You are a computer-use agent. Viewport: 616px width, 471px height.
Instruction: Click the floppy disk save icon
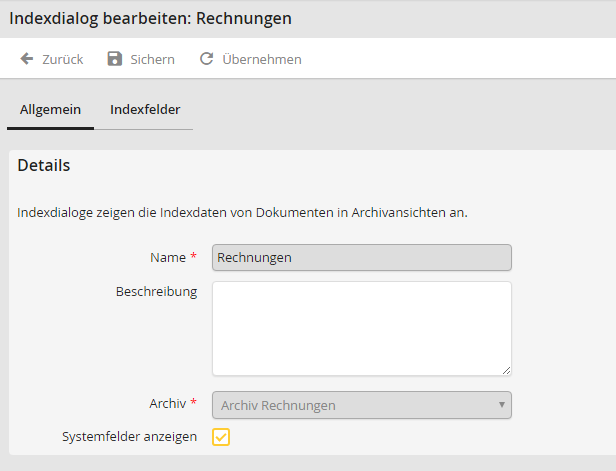coord(115,59)
